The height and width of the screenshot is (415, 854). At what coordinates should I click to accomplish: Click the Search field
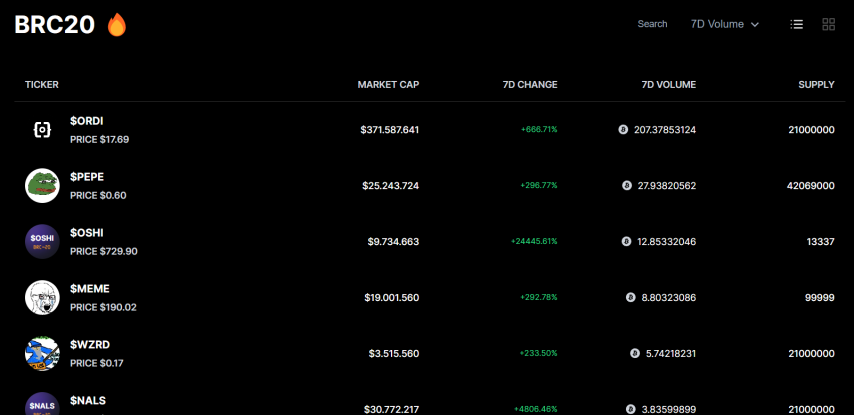pos(652,24)
